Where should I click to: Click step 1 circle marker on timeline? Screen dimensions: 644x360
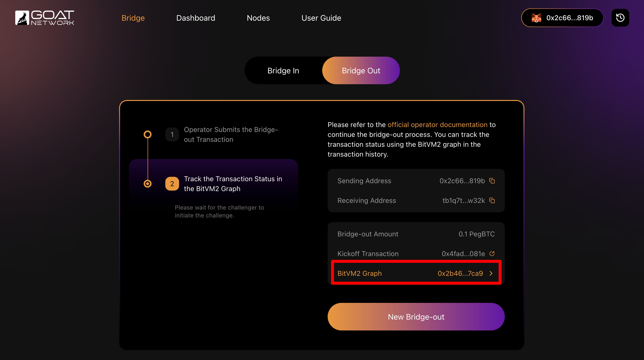coord(148,134)
